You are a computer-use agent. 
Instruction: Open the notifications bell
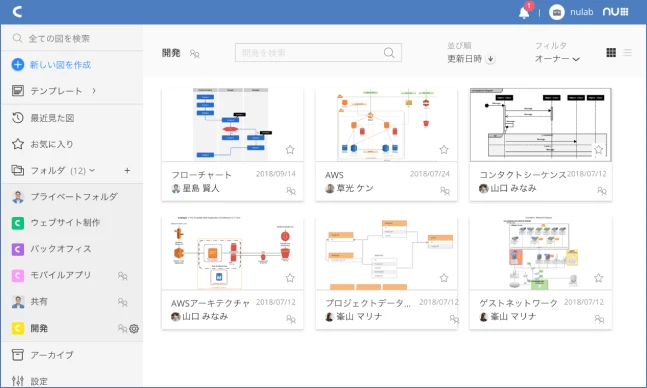[524, 12]
